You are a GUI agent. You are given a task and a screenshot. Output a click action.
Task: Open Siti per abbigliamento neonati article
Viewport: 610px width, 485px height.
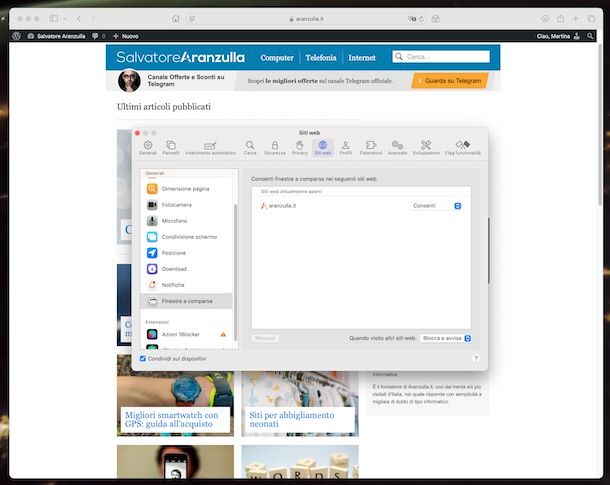(292, 419)
